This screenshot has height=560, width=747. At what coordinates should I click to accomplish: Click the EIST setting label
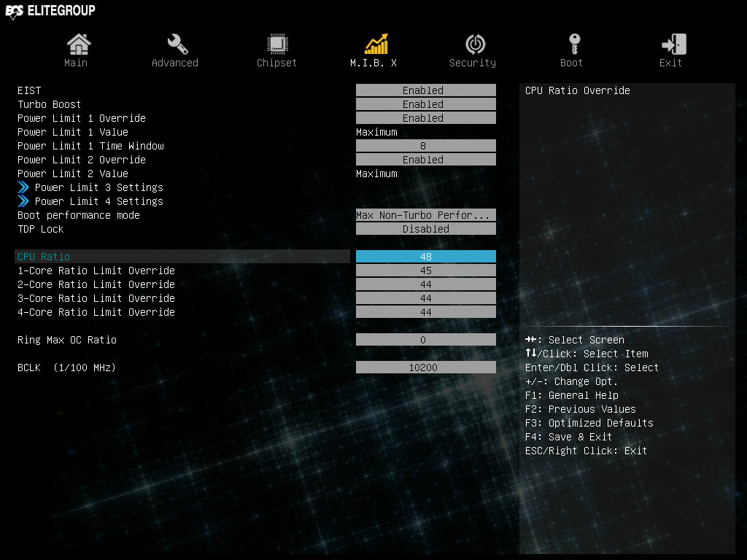tap(29, 90)
